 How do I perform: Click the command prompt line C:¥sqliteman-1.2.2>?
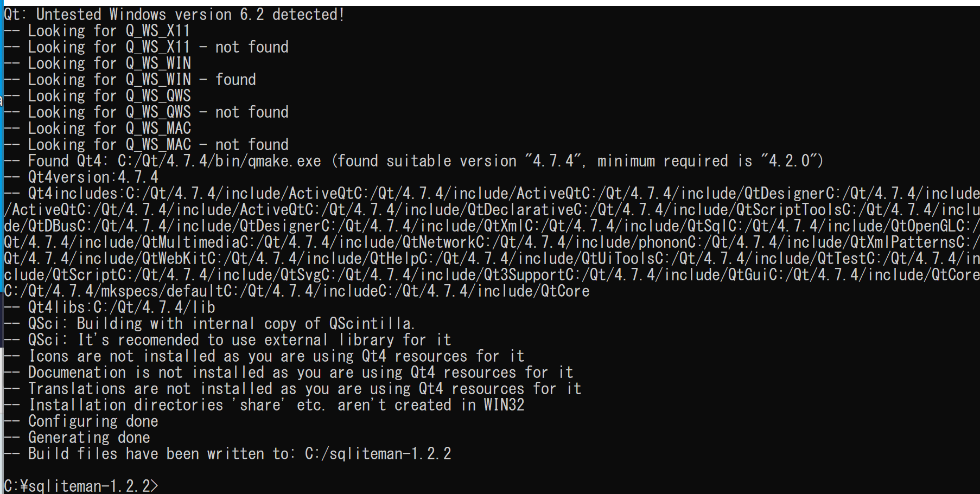pyautogui.click(x=81, y=485)
